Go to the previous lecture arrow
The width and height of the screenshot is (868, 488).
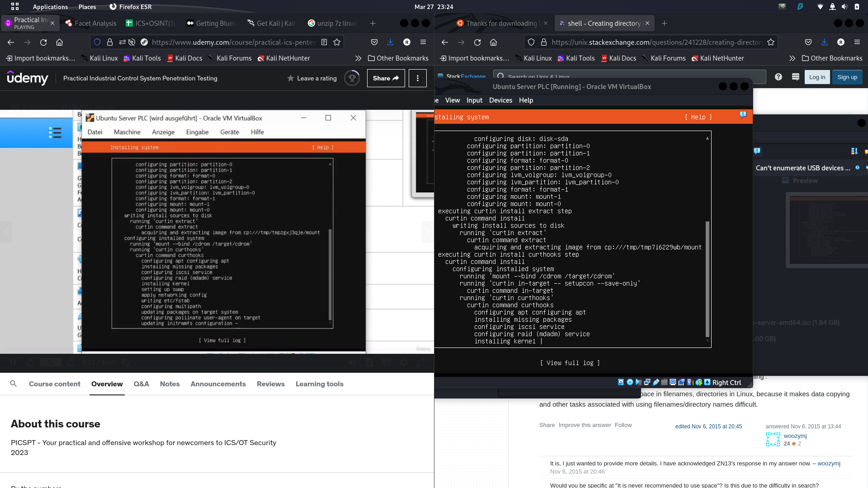pos(6,232)
